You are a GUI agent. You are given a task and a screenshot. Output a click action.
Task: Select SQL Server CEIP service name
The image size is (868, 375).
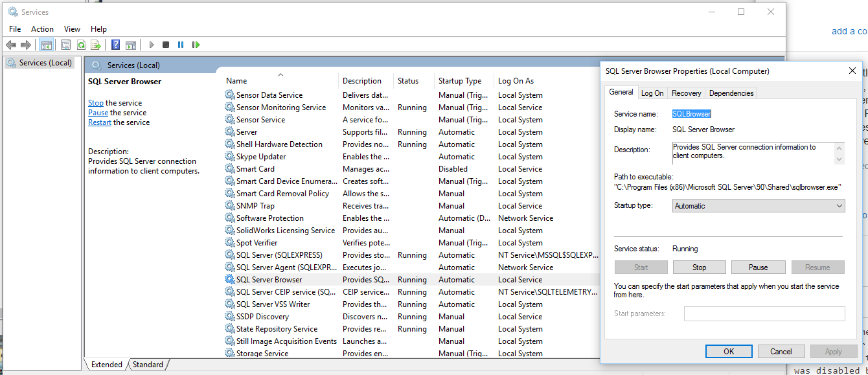(x=286, y=292)
